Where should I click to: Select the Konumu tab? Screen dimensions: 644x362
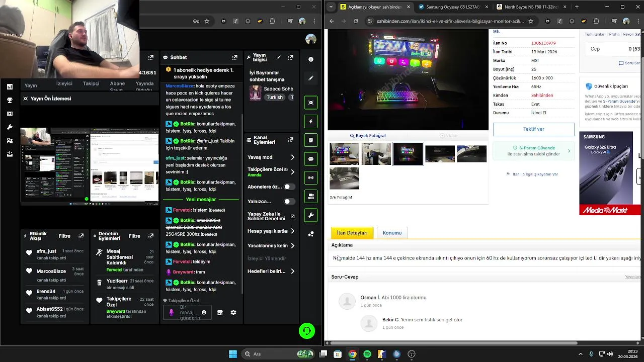pos(392,233)
